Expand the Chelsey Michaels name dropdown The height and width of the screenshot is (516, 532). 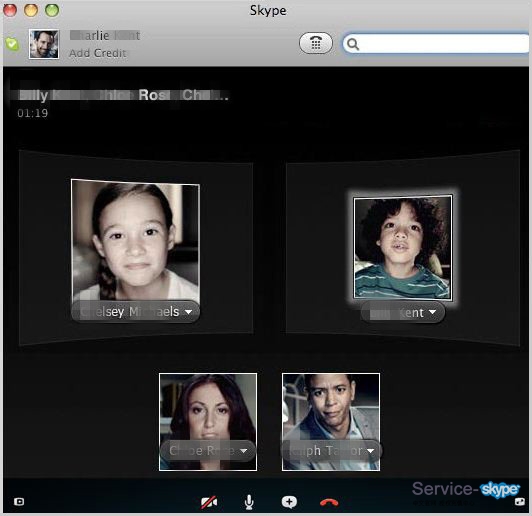tap(188, 311)
